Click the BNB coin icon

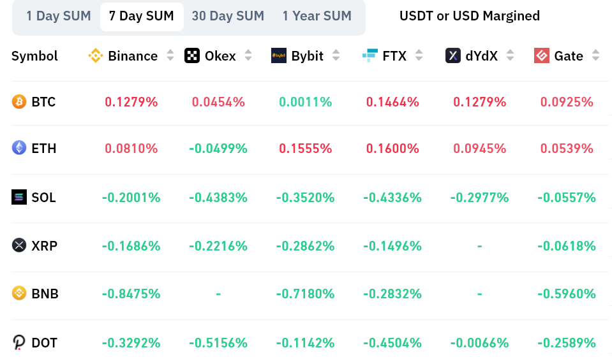(19, 293)
